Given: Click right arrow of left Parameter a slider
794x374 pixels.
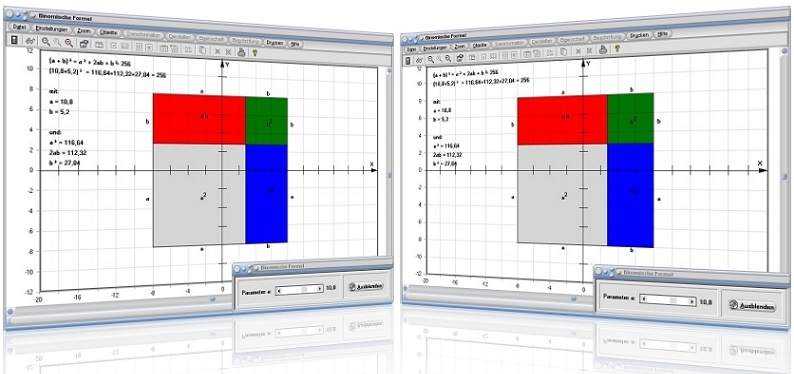Looking at the screenshot, I should click(320, 288).
